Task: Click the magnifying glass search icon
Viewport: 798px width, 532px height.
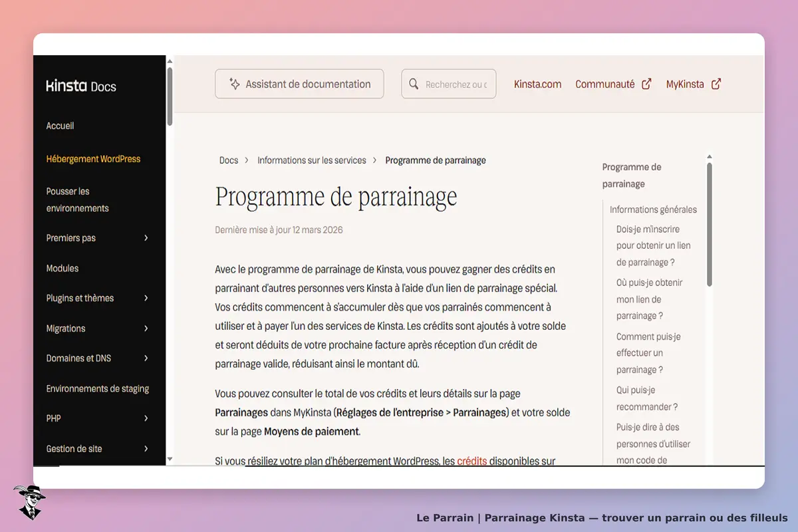Action: click(414, 84)
